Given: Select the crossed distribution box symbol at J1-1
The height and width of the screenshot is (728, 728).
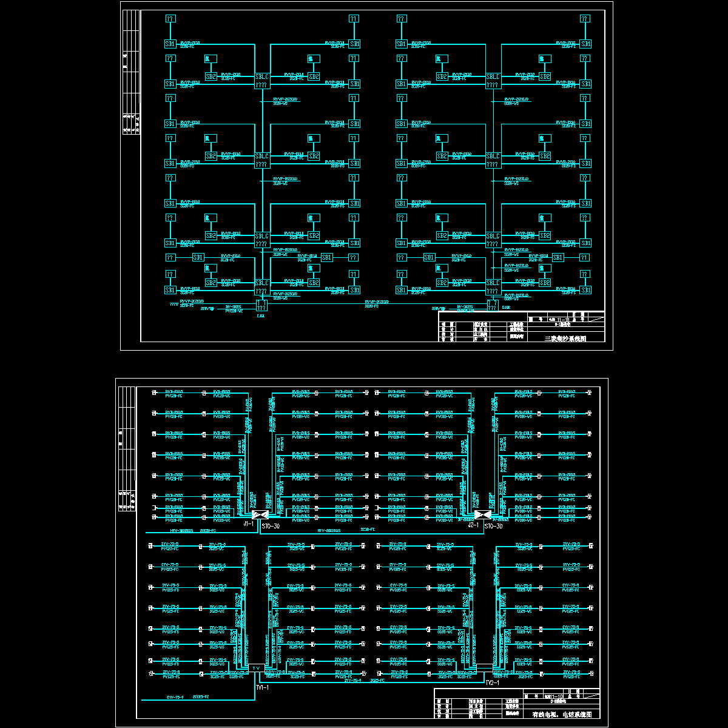Looking at the screenshot, I should [260, 515].
